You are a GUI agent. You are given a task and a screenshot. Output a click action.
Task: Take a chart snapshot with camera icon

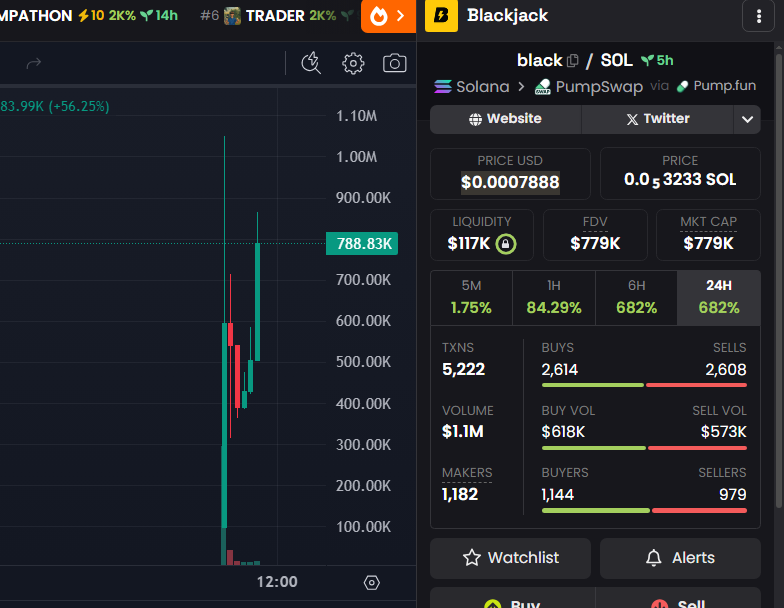[x=394, y=64]
